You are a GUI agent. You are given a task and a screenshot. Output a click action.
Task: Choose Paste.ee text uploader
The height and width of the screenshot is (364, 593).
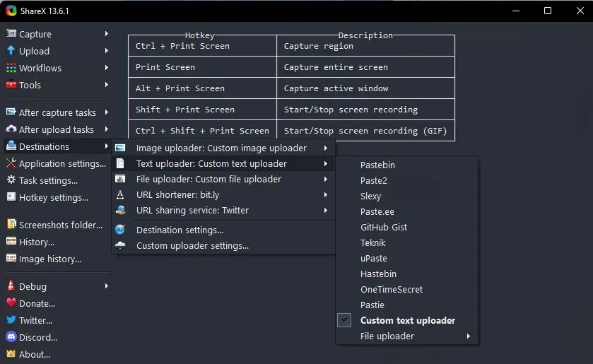(407, 211)
